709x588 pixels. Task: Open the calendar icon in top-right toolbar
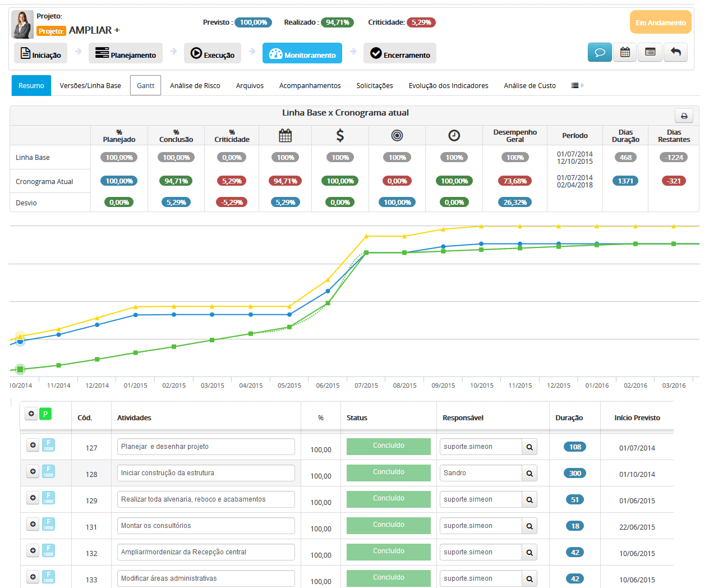click(625, 52)
